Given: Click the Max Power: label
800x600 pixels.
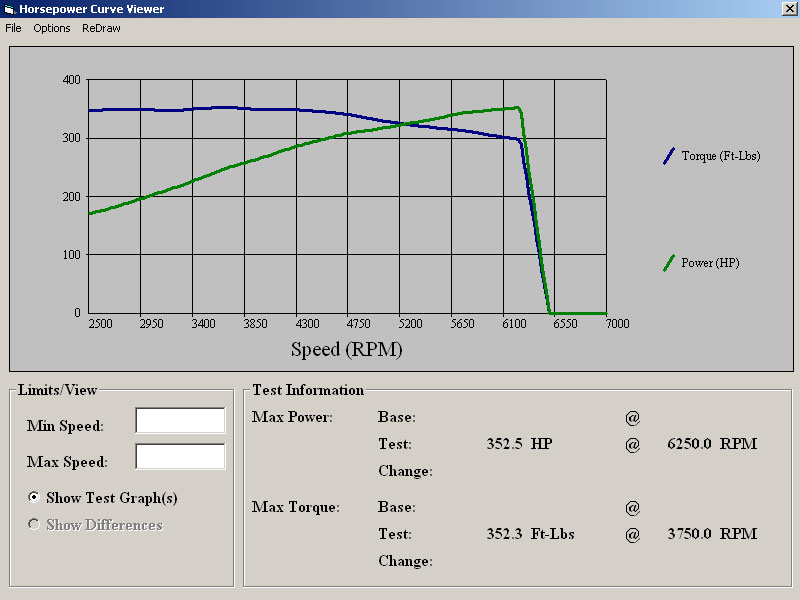Looking at the screenshot, I should [292, 417].
